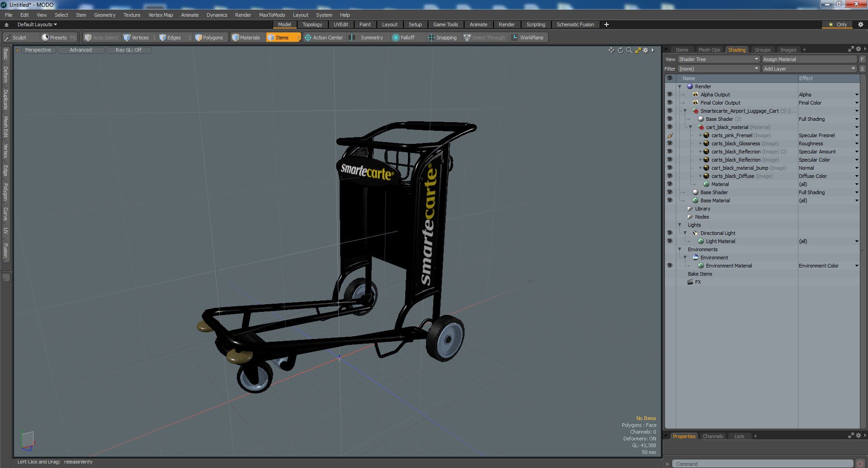Screen dimensions: 868x468
Task: Click the Command input field
Action: (762, 464)
